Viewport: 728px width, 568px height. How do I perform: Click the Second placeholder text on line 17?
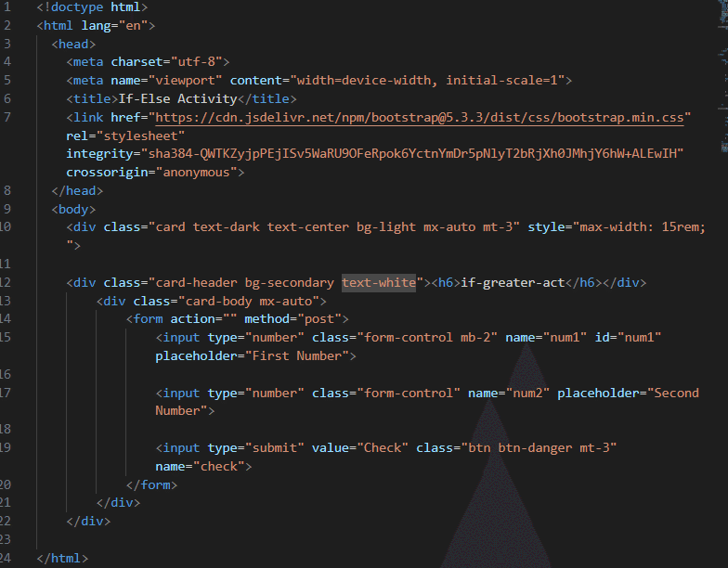(x=676, y=394)
